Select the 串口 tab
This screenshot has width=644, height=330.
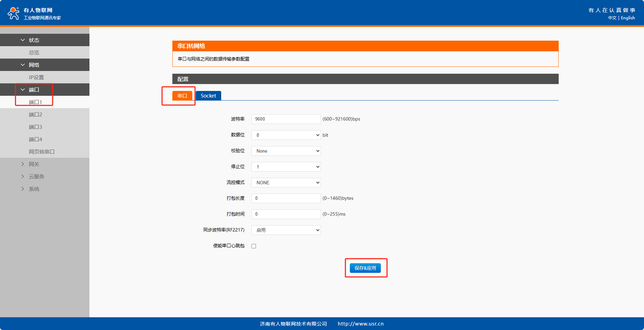[182, 96]
